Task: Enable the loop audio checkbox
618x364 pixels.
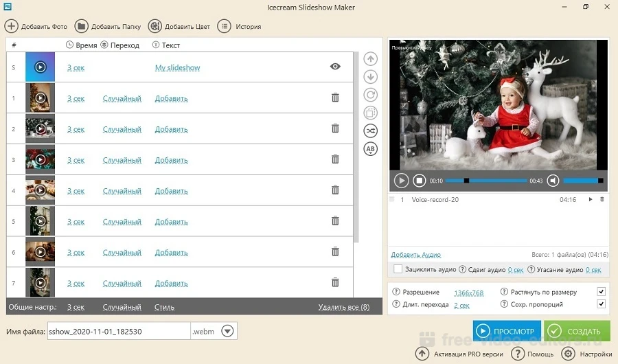Action: 398,270
